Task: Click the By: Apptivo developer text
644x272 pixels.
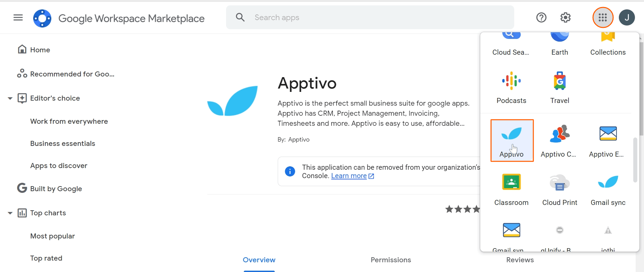Action: click(x=293, y=140)
